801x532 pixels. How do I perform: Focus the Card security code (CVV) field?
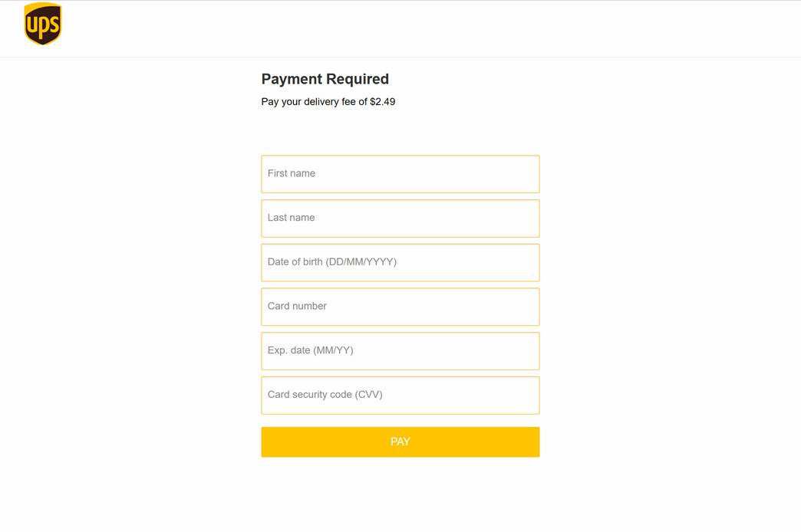coord(400,395)
